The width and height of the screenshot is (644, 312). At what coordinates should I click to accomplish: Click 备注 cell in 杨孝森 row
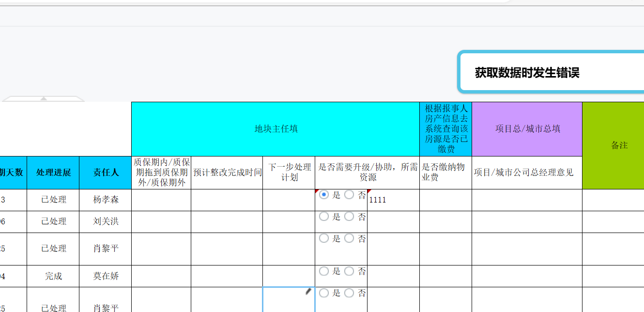pos(613,200)
